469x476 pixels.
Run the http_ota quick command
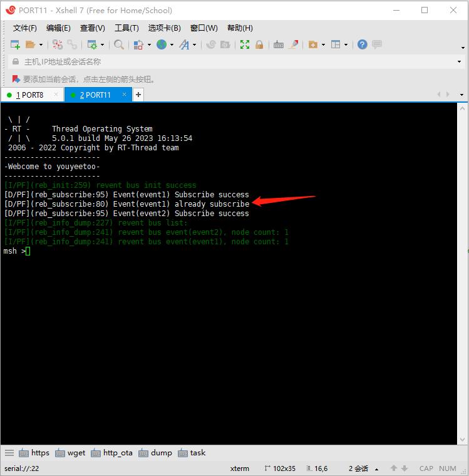coord(111,453)
